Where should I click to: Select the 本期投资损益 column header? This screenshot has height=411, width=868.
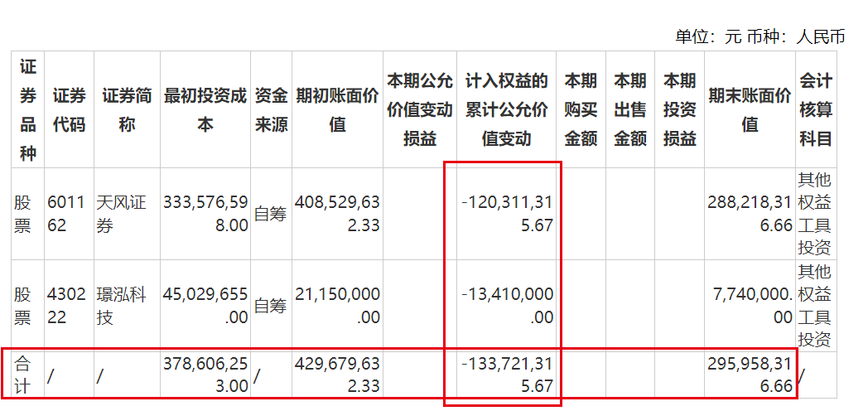point(679,109)
